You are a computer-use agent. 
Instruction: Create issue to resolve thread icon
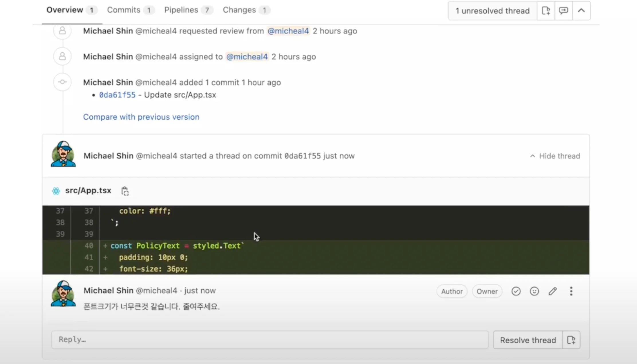(x=571, y=340)
